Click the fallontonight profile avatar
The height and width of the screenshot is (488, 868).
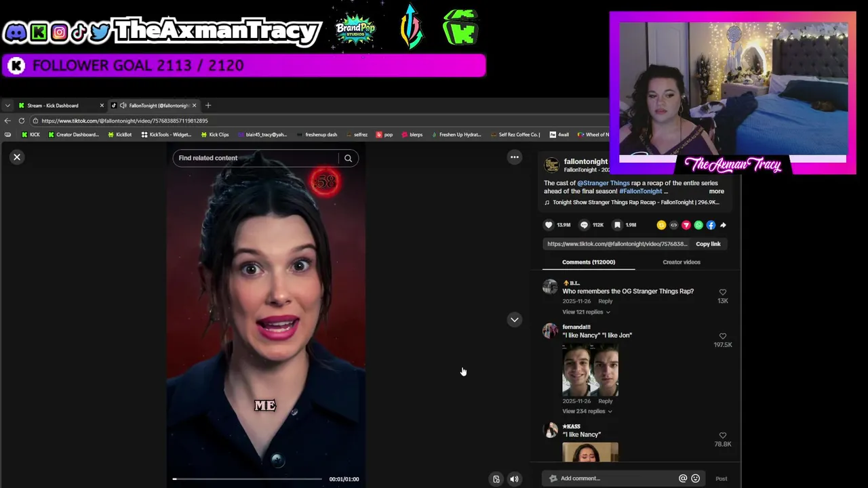coord(552,165)
